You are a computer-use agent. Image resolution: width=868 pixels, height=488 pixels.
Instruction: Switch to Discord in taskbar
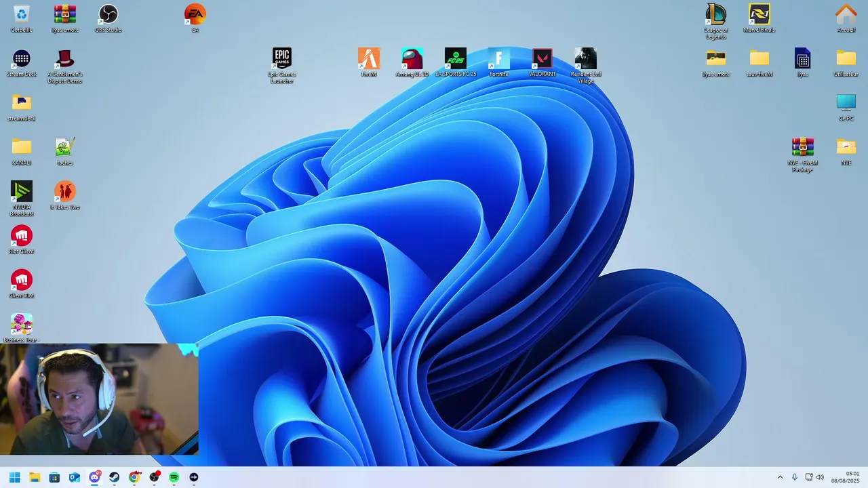click(x=94, y=477)
